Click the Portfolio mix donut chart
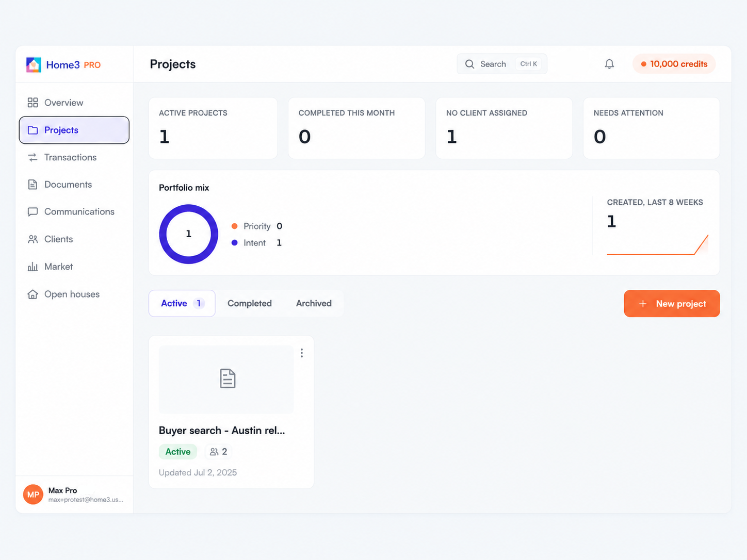 point(189,234)
